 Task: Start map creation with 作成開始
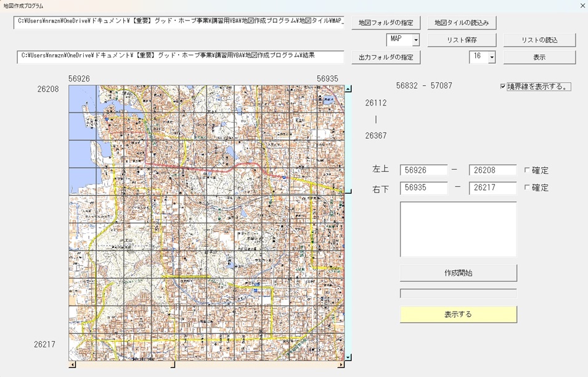point(458,273)
